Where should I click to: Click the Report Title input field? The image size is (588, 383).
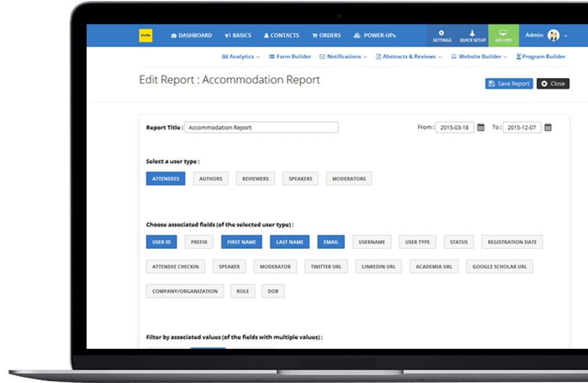click(262, 127)
